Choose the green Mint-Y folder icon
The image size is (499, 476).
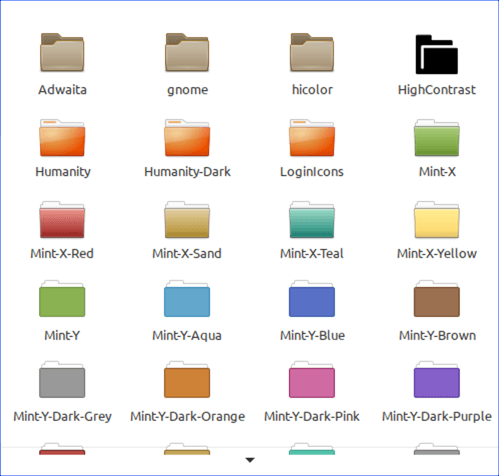click(x=62, y=298)
